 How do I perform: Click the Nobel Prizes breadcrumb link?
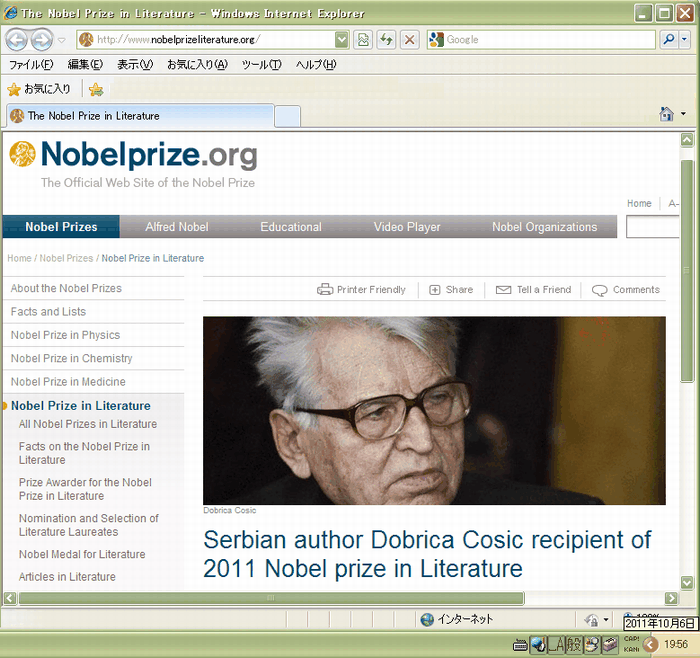coord(66,258)
